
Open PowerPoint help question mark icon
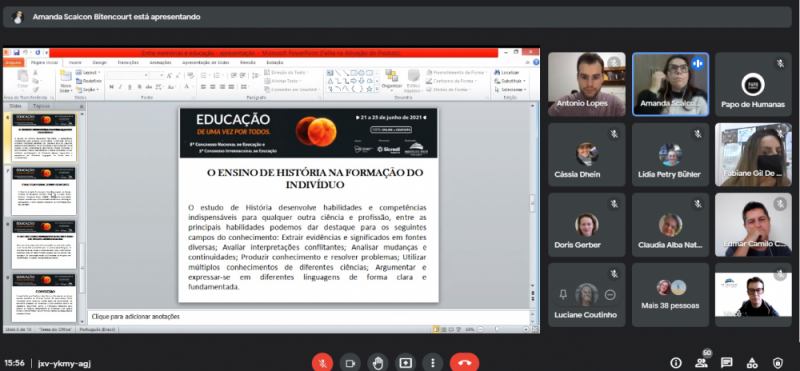click(x=536, y=62)
